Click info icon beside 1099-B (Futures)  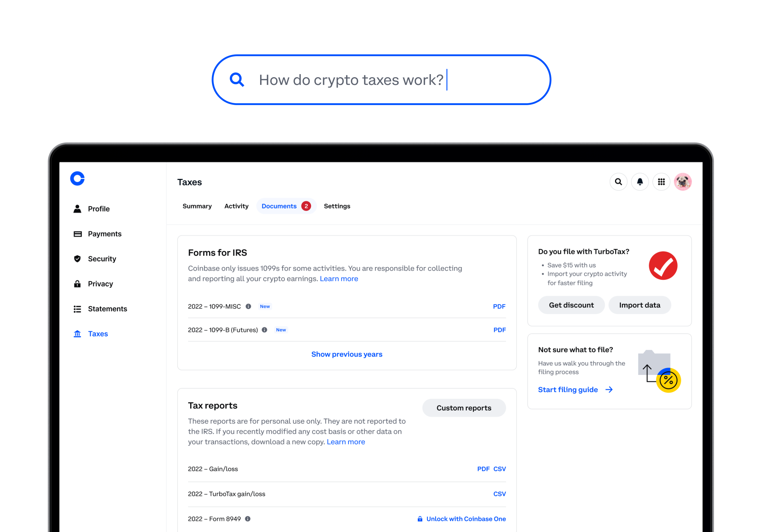(x=264, y=330)
